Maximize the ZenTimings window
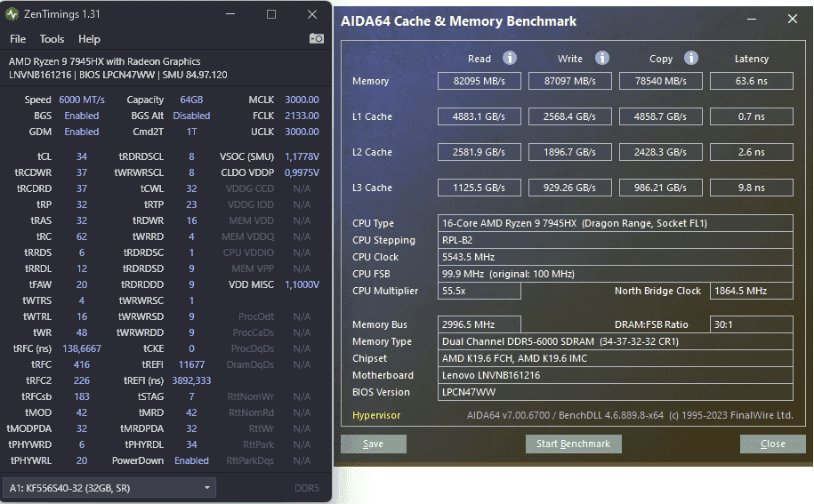The width and height of the screenshot is (814, 504). [x=271, y=14]
